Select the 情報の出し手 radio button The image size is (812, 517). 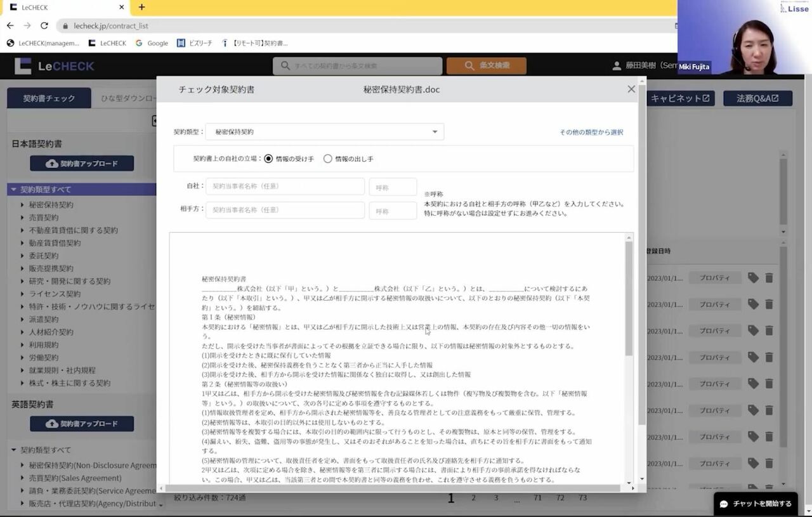tap(328, 159)
